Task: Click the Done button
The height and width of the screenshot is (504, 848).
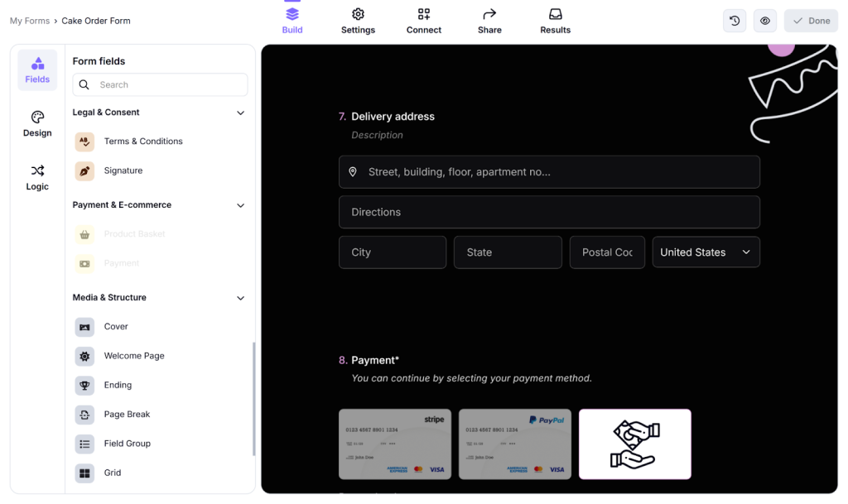Action: pos(810,20)
